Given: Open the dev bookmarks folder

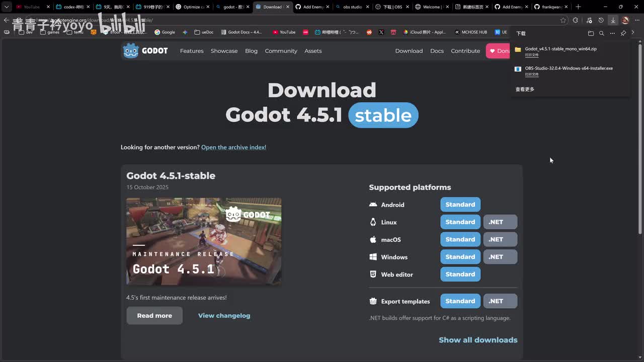Looking at the screenshot, I should (x=25, y=32).
